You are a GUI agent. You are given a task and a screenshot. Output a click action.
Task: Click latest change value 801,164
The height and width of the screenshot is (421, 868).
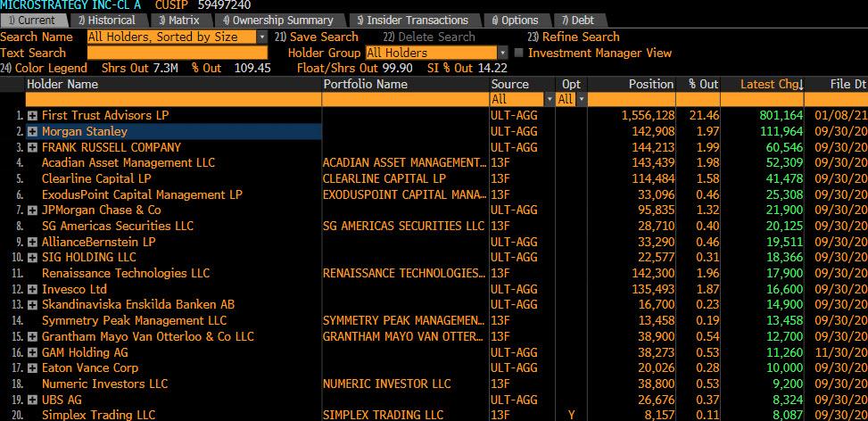point(781,116)
